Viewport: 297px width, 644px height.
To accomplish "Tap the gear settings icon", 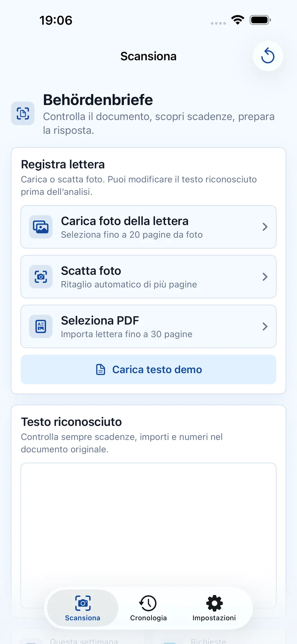I will point(214,603).
